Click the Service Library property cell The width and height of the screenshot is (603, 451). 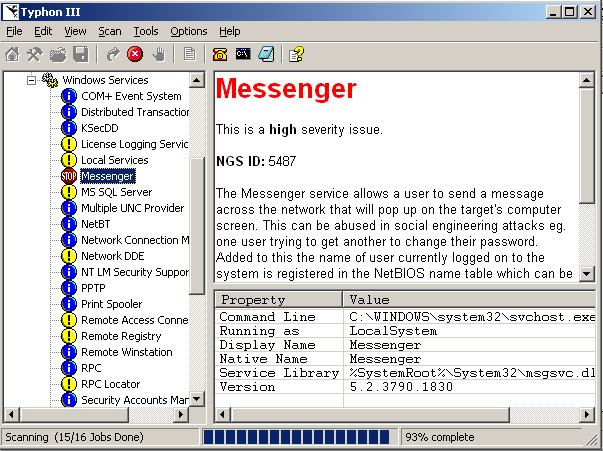point(279,373)
